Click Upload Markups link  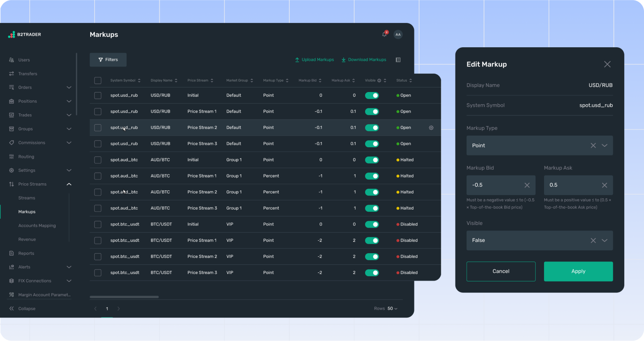click(x=314, y=60)
